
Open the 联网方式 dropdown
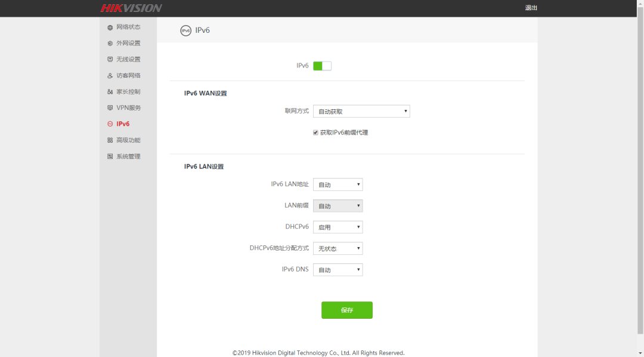click(361, 112)
